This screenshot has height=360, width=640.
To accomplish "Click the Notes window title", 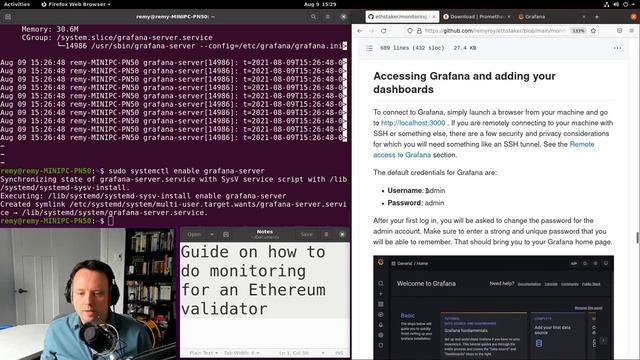I will (x=264, y=232).
